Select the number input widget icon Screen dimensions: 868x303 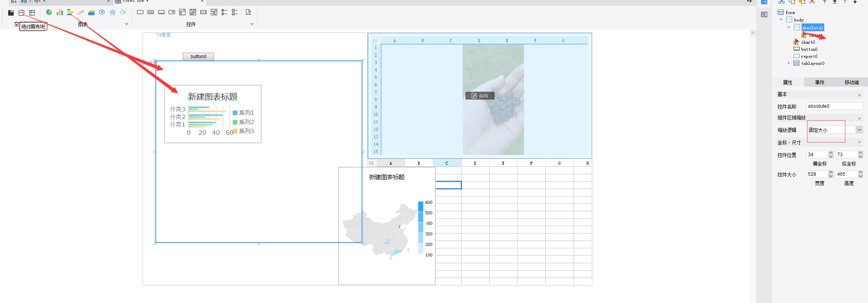coord(203,12)
